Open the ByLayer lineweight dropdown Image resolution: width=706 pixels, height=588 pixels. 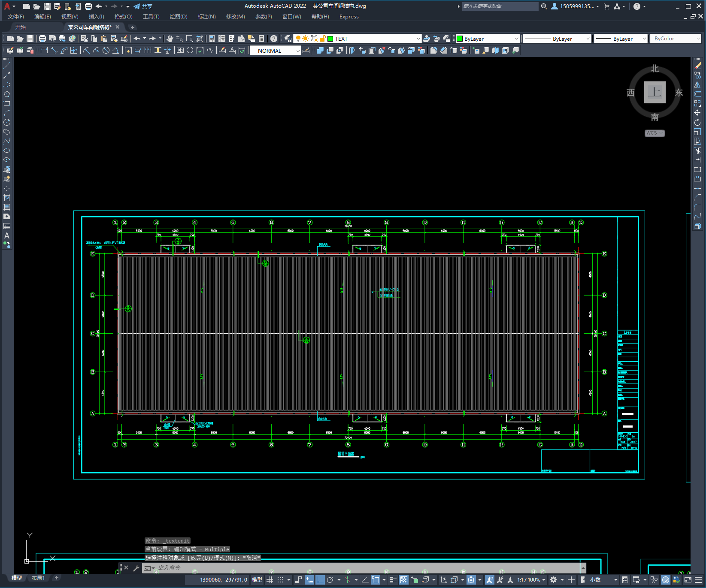click(x=644, y=39)
